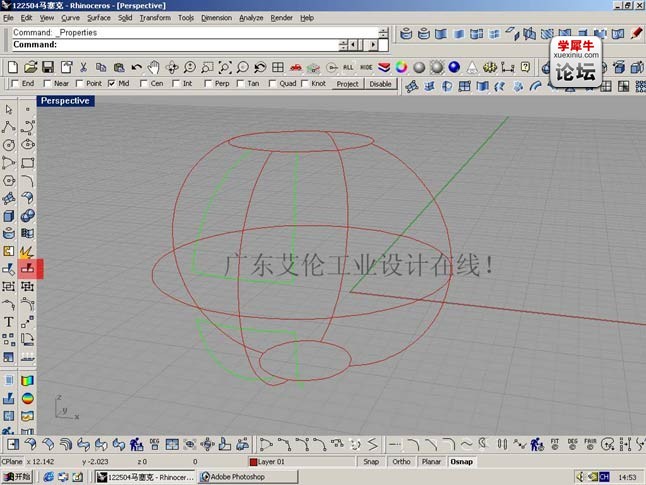
Task: Click the Project osnap button
Action: tap(347, 84)
